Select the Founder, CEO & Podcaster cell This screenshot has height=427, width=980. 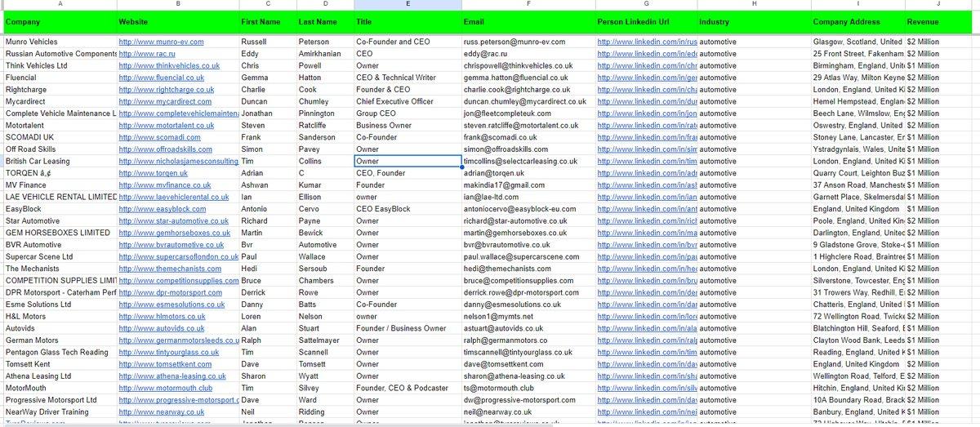[408, 389]
